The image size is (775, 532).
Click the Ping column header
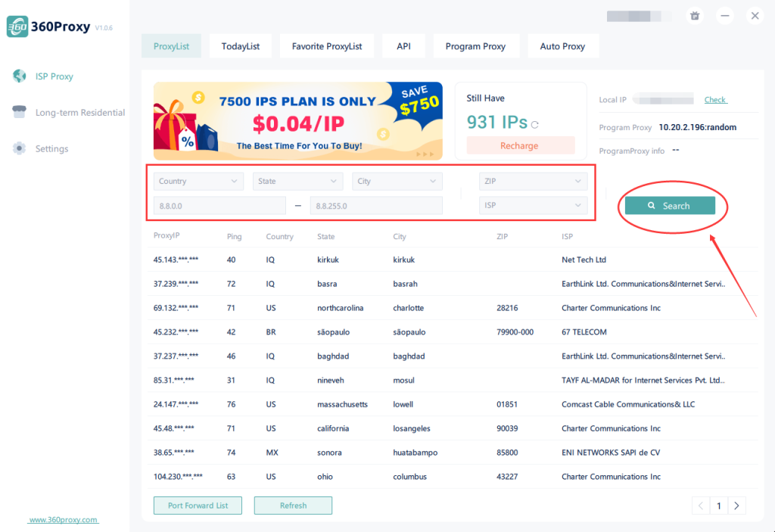coord(235,236)
